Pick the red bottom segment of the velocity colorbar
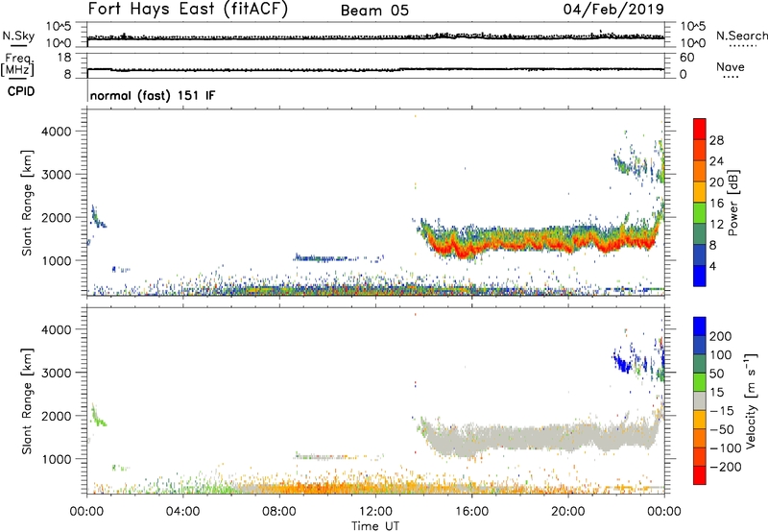The height and width of the screenshot is (532, 768). pos(700,475)
